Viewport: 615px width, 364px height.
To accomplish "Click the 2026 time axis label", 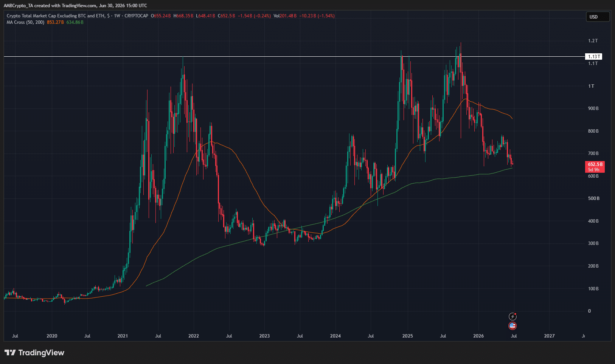I will click(478, 336).
